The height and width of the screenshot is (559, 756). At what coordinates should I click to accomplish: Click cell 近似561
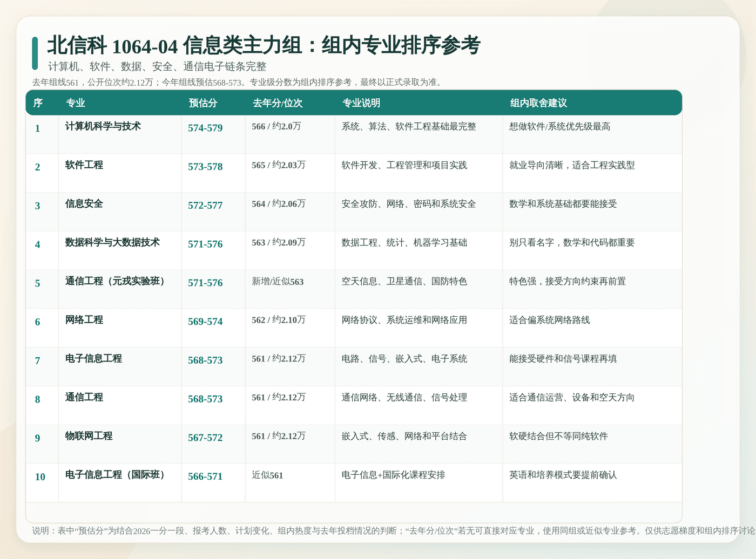click(x=267, y=475)
